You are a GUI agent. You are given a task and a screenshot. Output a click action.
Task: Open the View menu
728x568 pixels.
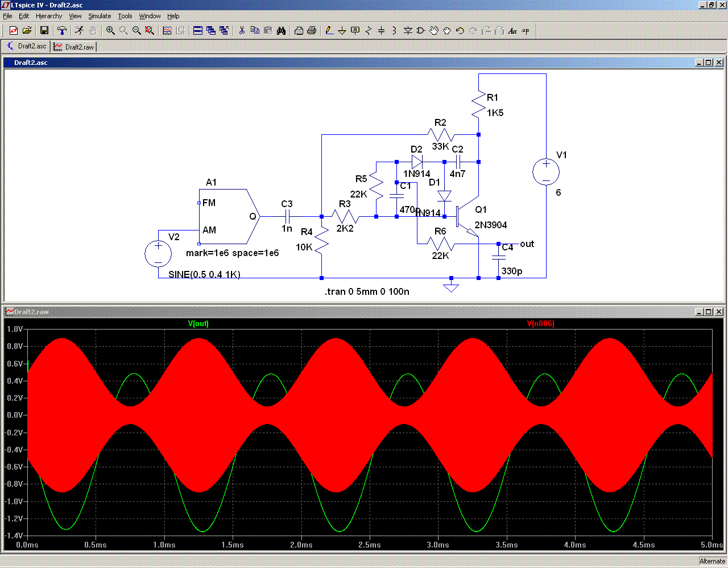[x=75, y=16]
